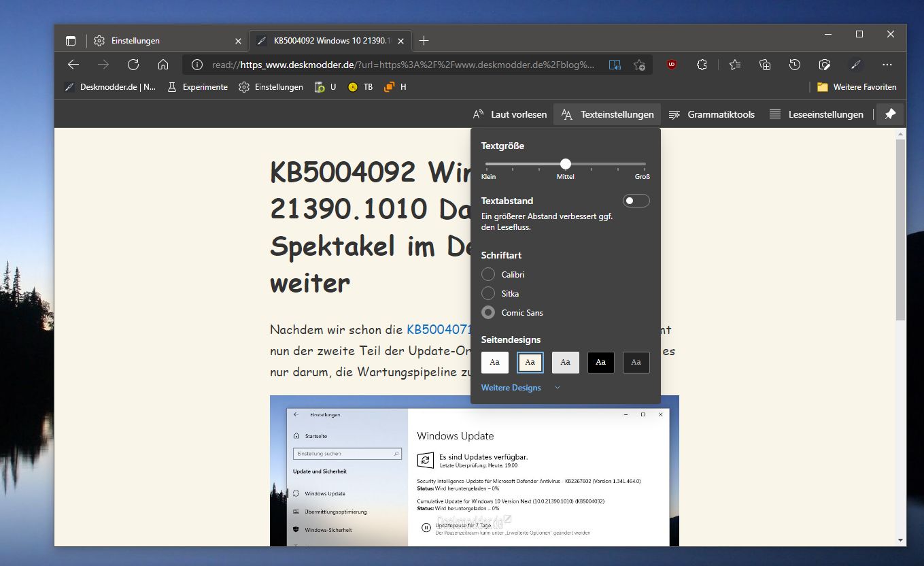View site information icon in address bar
924x566 pixels.
[x=197, y=65]
